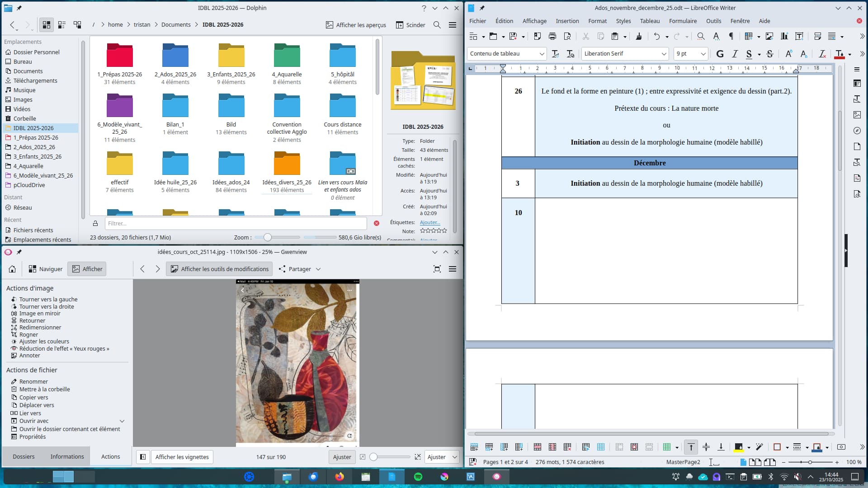Viewport: 868px width, 488px height.
Task: Switch to the Informations tab in Gwenview
Action: pos(67,457)
